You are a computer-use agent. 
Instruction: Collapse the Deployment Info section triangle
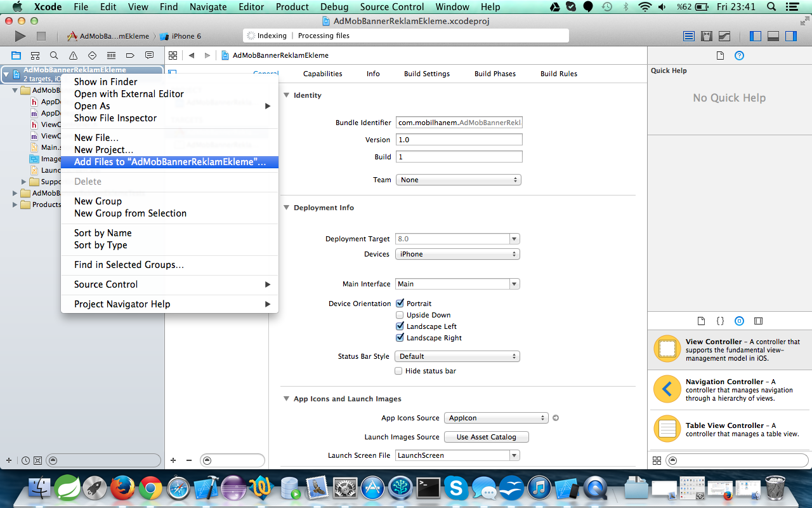[x=286, y=208]
